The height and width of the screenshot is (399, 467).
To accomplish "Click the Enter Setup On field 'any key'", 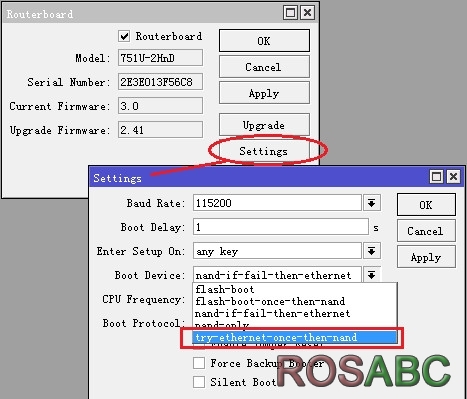I will (277, 251).
